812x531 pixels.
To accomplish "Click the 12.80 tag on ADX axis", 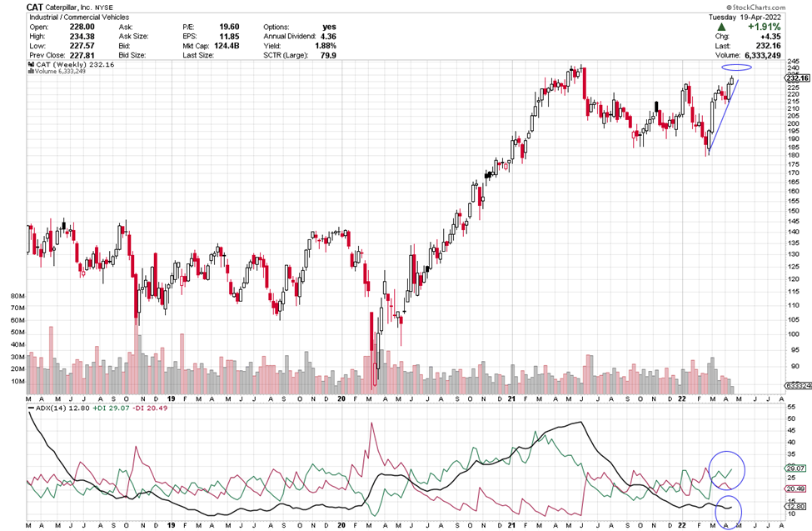I will coord(796,507).
